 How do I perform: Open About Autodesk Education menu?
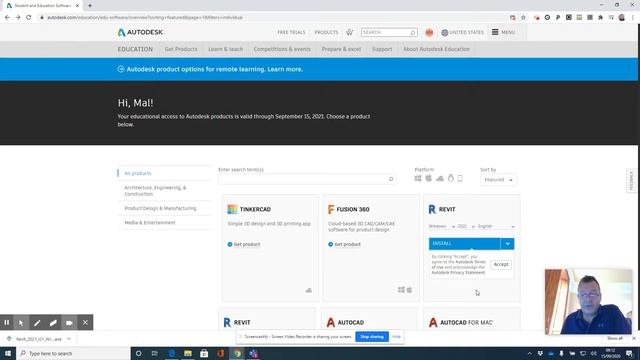tap(436, 49)
